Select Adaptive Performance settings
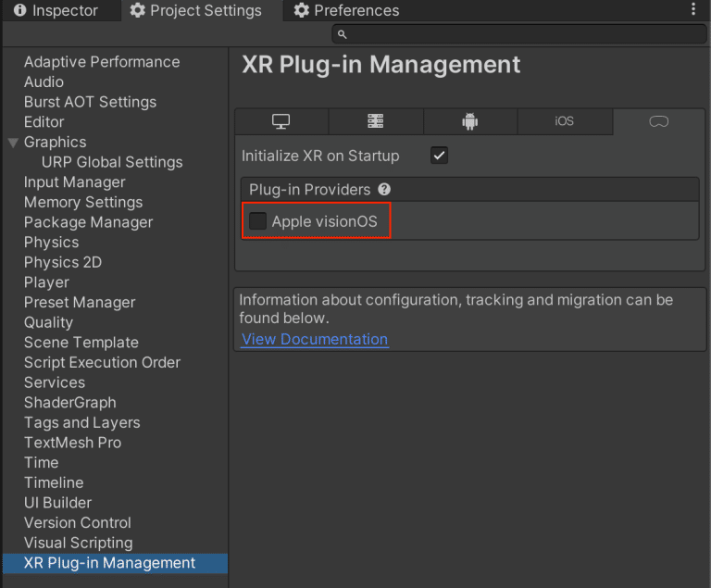 click(102, 62)
